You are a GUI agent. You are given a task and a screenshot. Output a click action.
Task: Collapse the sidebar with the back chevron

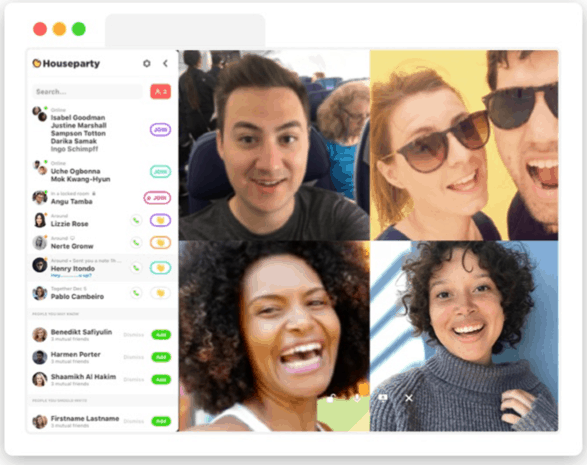coord(165,63)
